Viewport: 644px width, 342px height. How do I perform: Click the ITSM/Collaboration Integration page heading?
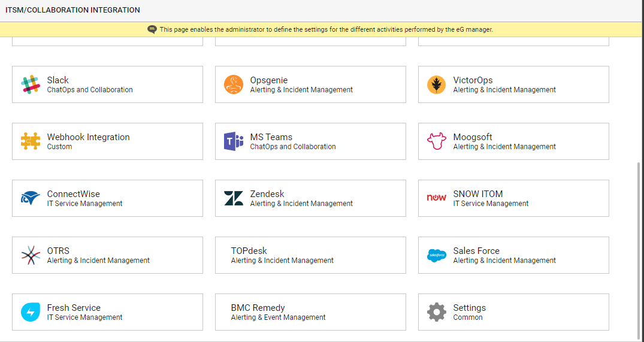72,10
